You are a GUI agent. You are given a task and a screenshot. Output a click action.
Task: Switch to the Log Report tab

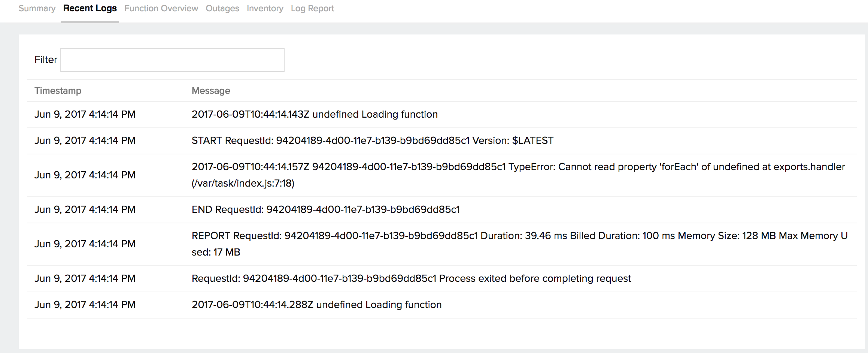pos(312,8)
